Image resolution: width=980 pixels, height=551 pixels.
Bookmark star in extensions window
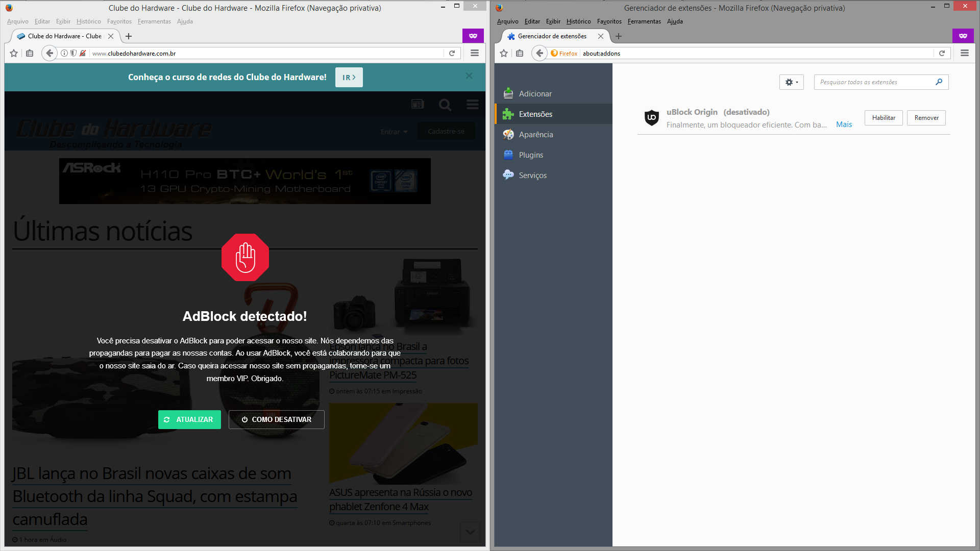(x=504, y=53)
